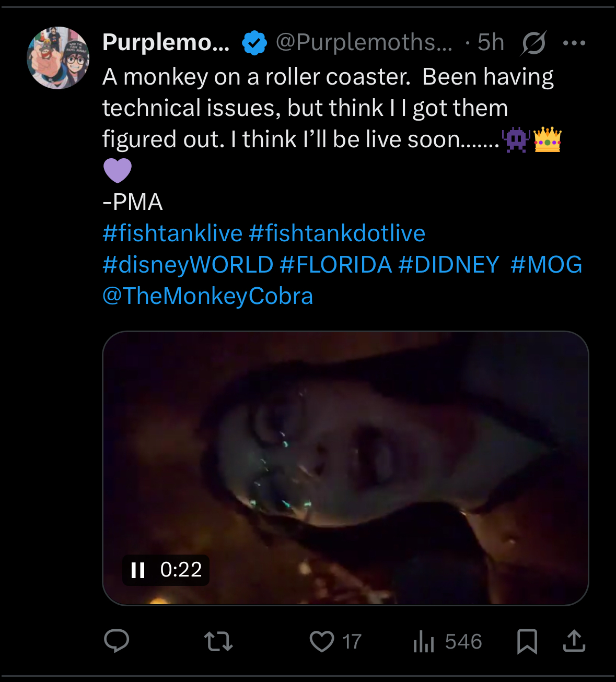Open the #disneyWORLD hashtag
Image resolution: width=616 pixels, height=682 pixels.
(x=188, y=265)
